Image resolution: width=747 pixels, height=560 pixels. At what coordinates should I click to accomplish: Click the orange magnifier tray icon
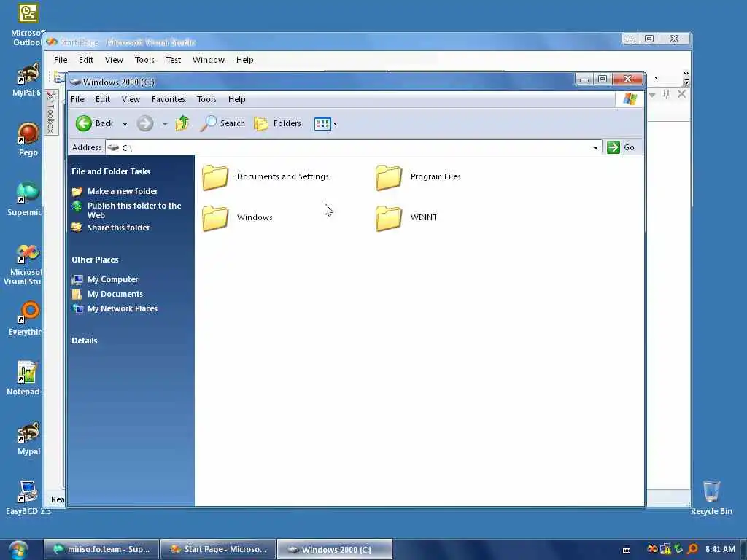(693, 549)
